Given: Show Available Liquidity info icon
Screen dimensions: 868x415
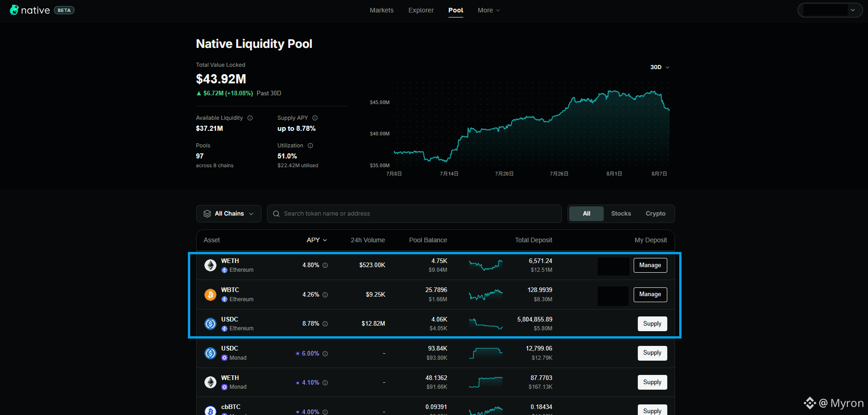Looking at the screenshot, I should click(x=250, y=118).
